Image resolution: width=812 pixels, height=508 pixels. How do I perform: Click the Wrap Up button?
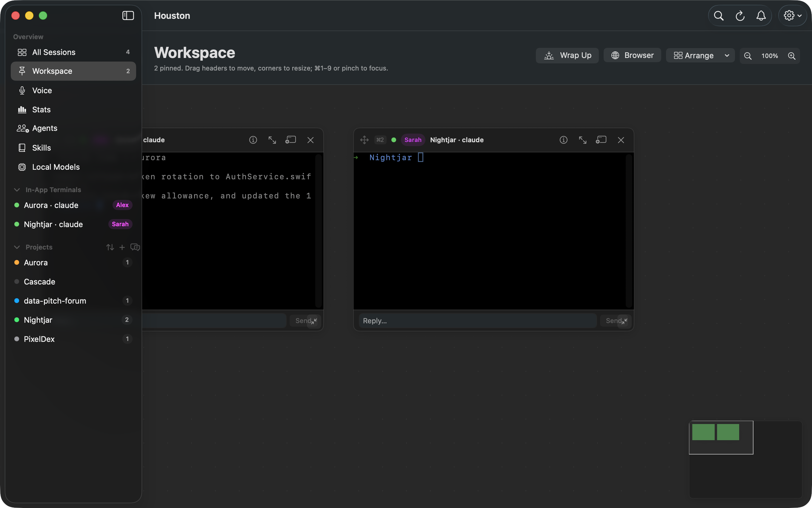[x=567, y=56]
